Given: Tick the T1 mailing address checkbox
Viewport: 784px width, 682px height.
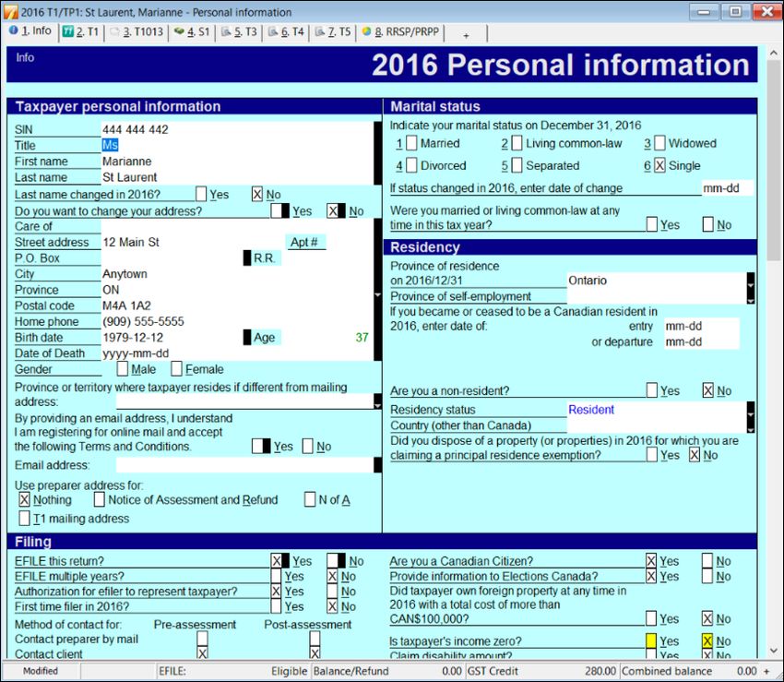Looking at the screenshot, I should point(24,518).
